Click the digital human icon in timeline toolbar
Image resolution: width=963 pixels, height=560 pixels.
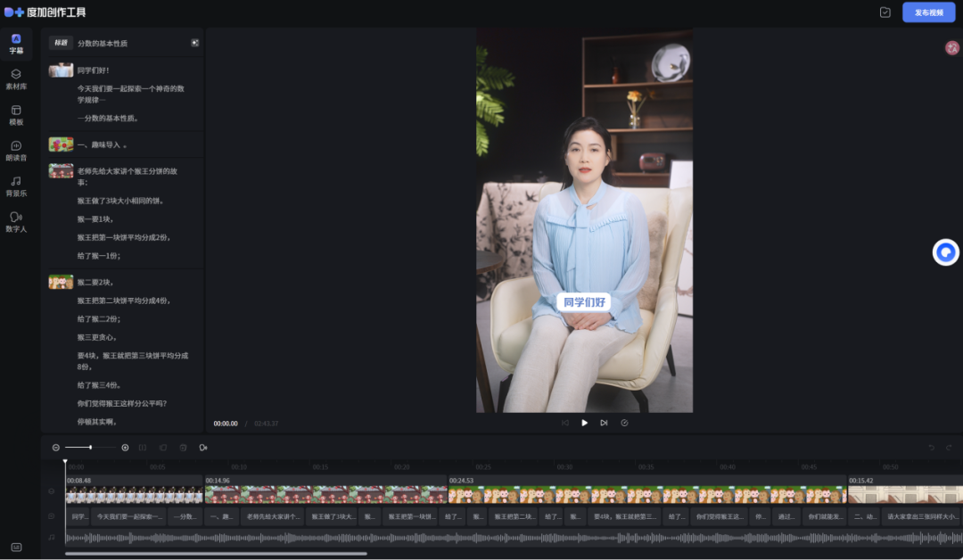[203, 448]
